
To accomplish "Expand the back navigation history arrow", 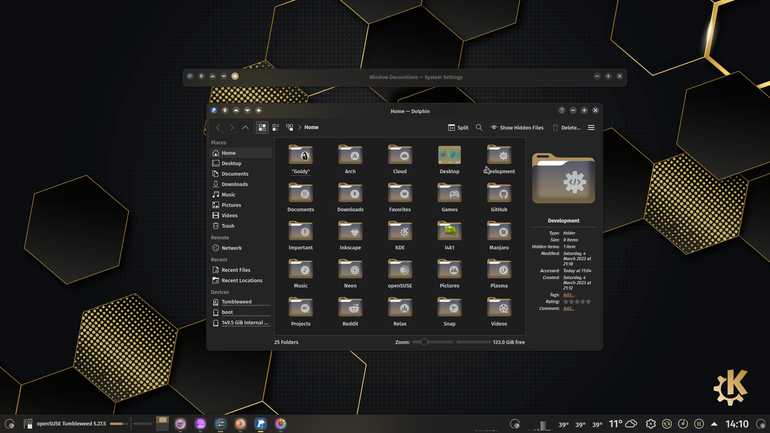I will (219, 128).
